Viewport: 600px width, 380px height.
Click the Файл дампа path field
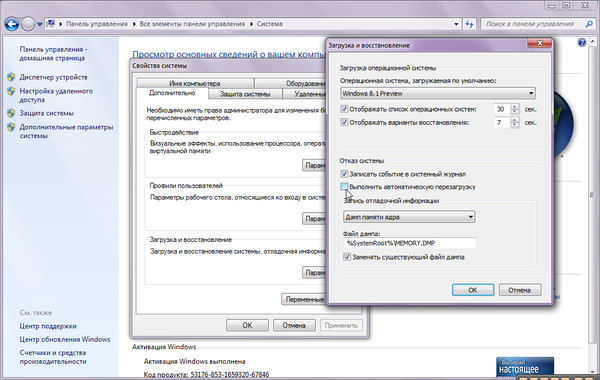[x=410, y=243]
